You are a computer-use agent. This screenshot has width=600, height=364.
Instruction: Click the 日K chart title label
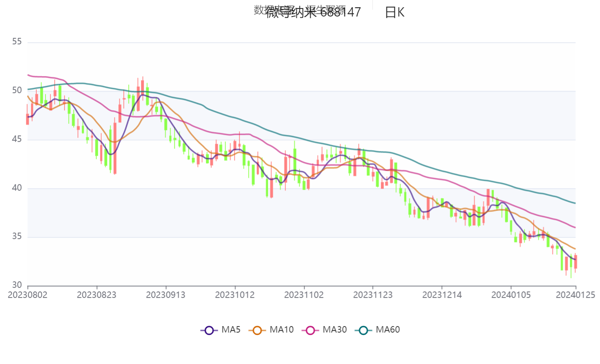(x=394, y=12)
